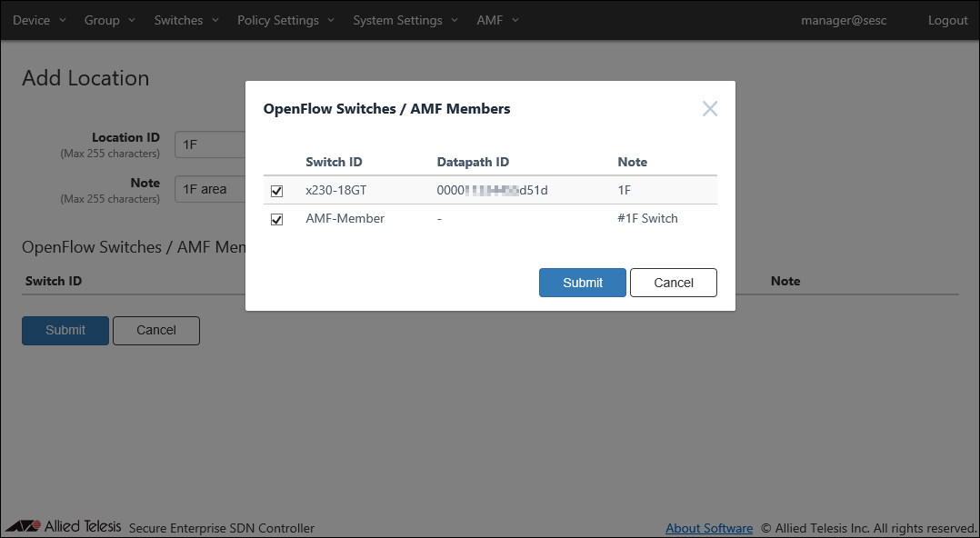
Task: Click the dialog title OpenFlow Switches / AMF Members
Action: tap(387, 109)
